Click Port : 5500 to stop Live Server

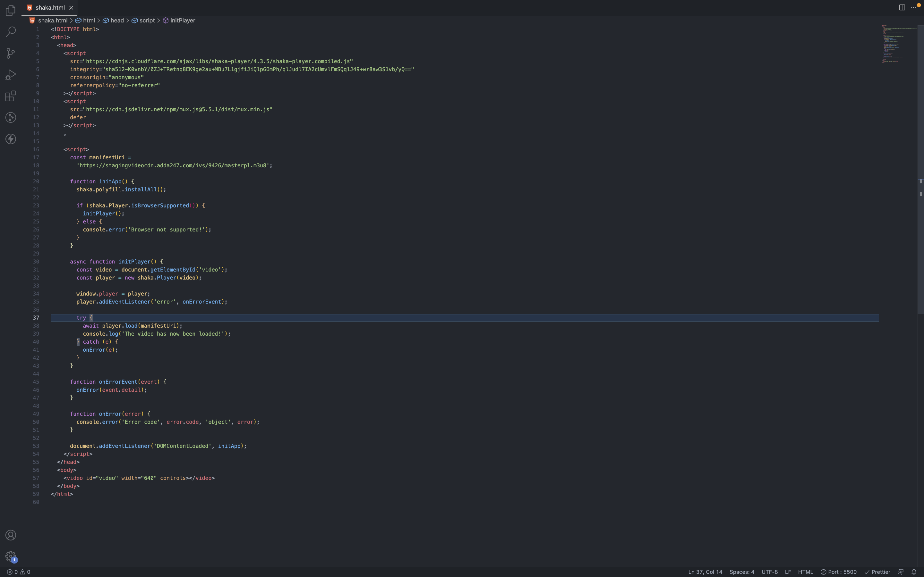coord(839,571)
